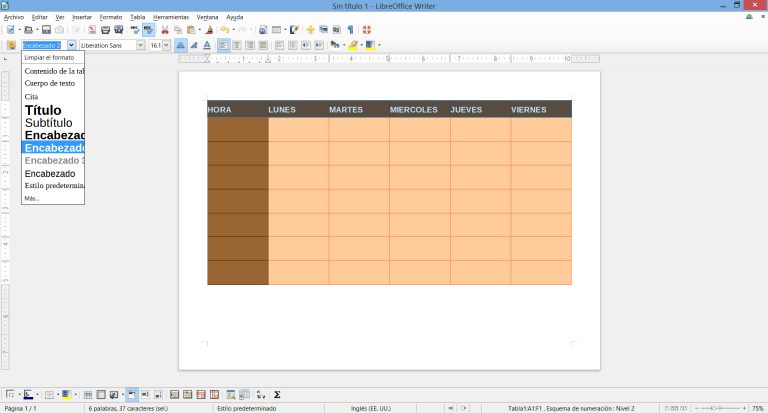The width and height of the screenshot is (768, 413).
Task: Click the Insert Table icon
Action: tap(276, 30)
